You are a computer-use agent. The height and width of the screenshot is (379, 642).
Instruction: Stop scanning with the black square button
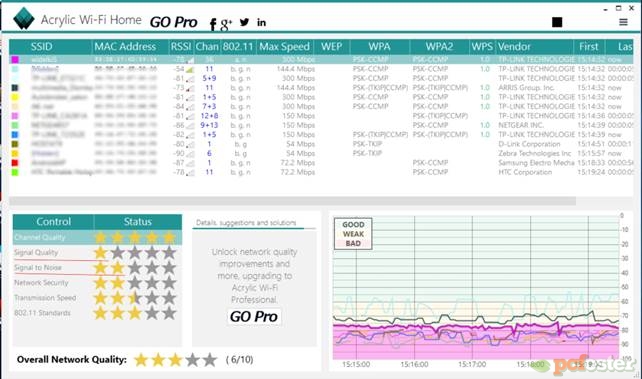(557, 22)
